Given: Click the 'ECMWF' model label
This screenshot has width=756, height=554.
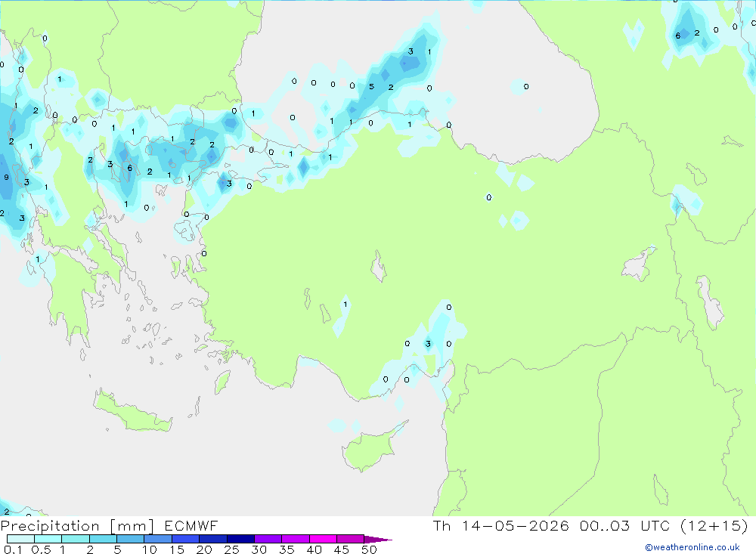Looking at the screenshot, I should coord(191,526).
